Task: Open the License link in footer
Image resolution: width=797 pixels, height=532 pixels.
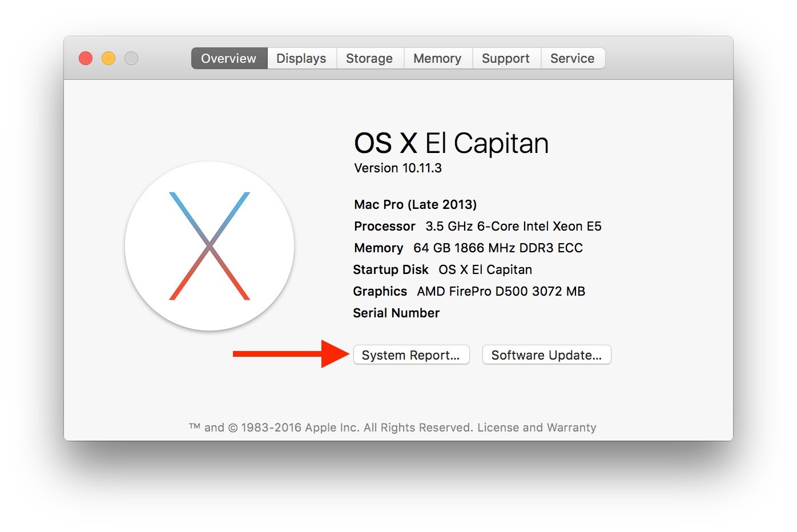Action: pyautogui.click(x=498, y=428)
